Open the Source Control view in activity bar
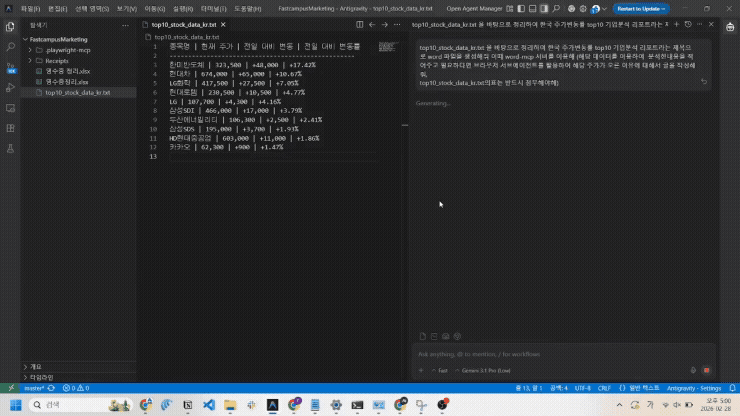This screenshot has height=416, width=740. [x=10, y=68]
